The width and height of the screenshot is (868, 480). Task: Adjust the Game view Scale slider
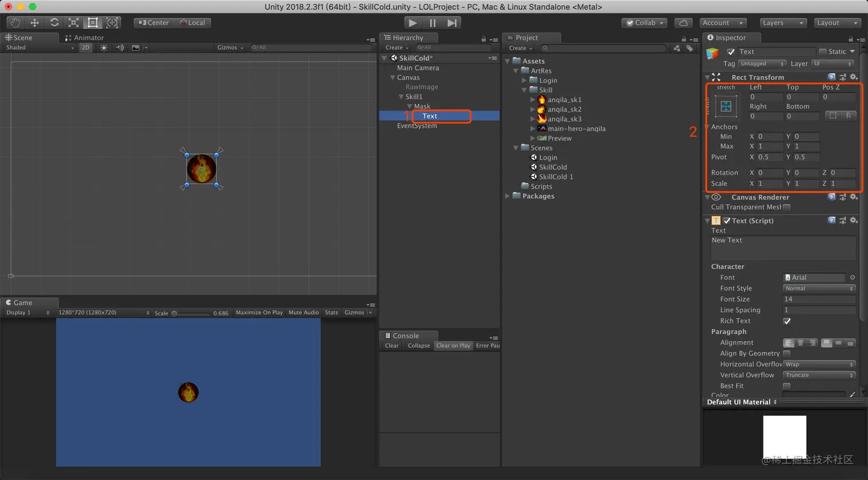191,313
